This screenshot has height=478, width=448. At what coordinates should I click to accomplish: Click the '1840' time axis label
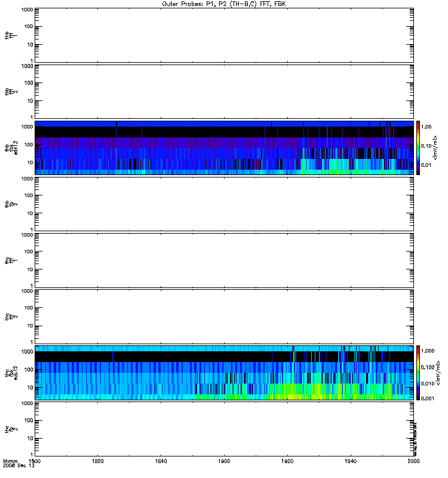[161, 461]
